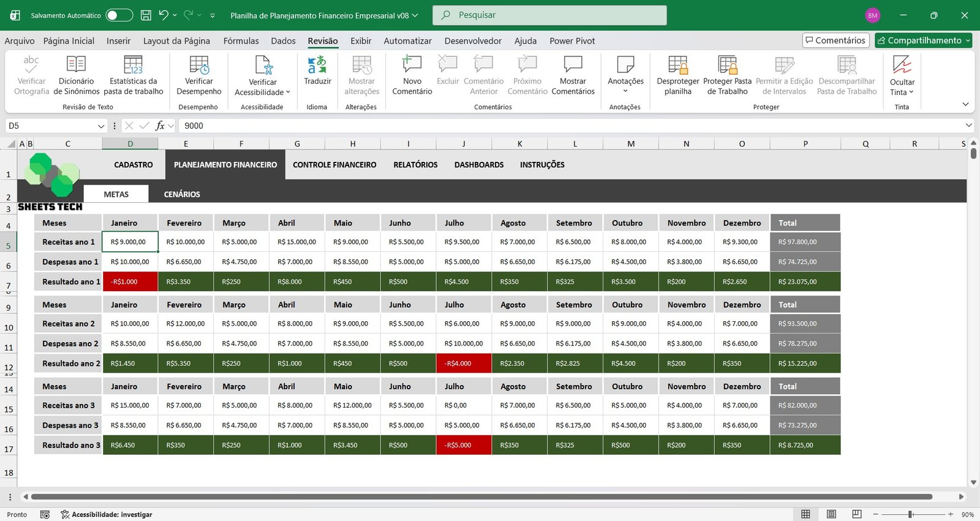The width and height of the screenshot is (980, 521).
Task: Click the zoom slider handle
Action: click(x=910, y=514)
